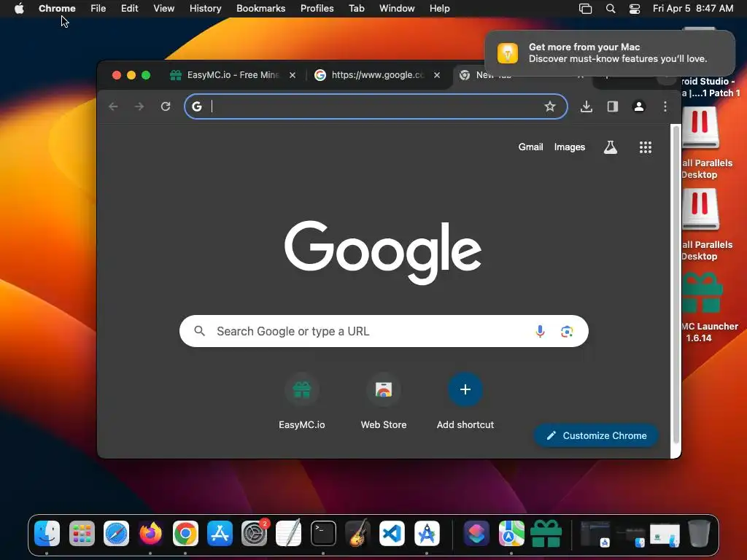This screenshot has width=747, height=560.
Task: Click the Chrome forward arrow button
Action: coord(139,106)
